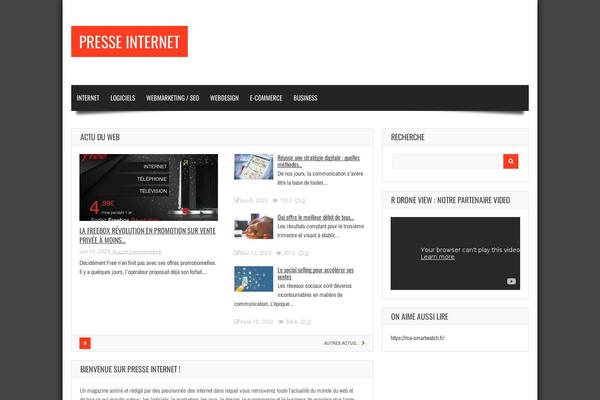Screen dimensions: 600x400
Task: Click the Presse Internet logo
Action: click(129, 41)
